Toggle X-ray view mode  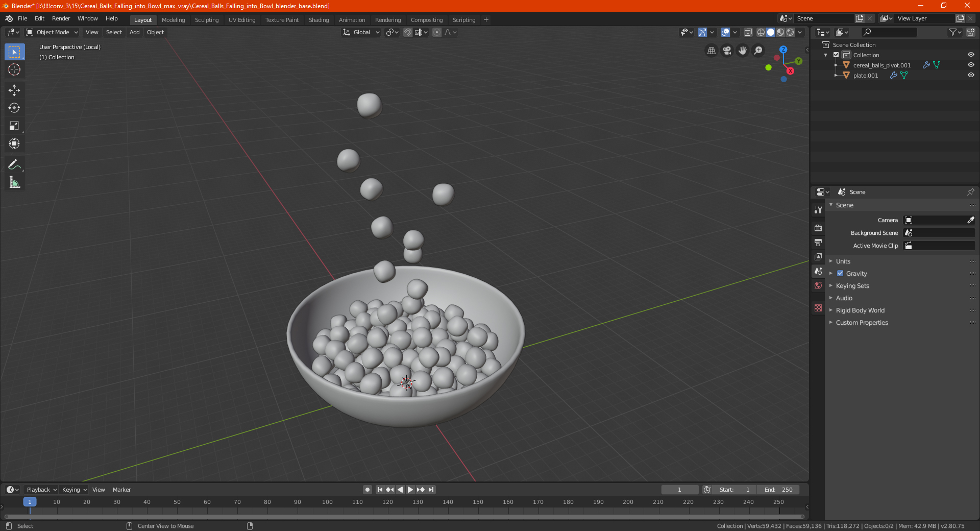point(748,32)
